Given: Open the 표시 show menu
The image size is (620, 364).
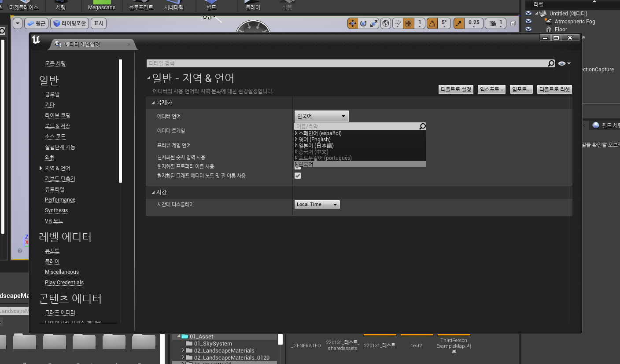Looking at the screenshot, I should click(x=99, y=23).
